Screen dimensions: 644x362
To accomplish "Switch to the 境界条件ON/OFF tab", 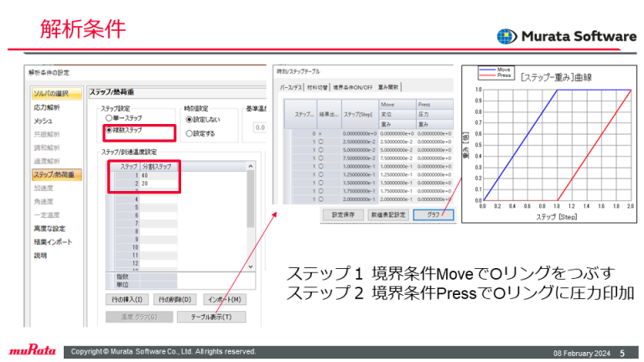I will point(354,86).
